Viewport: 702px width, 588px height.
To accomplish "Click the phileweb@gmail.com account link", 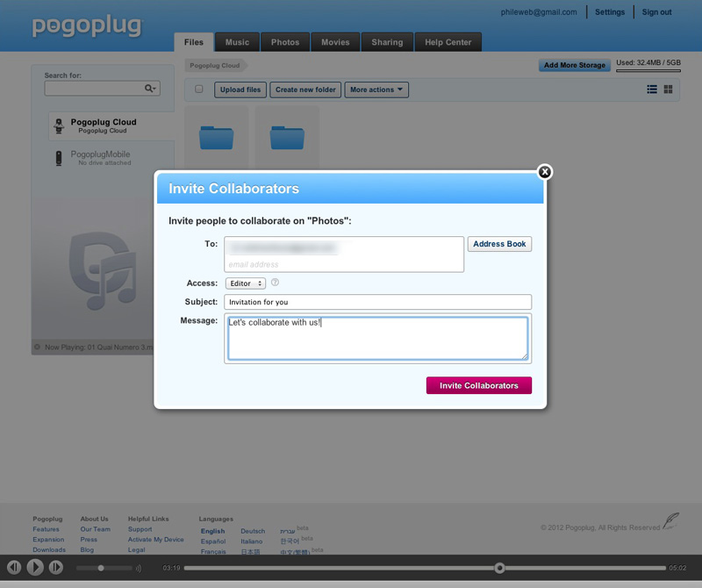I will tap(539, 12).
